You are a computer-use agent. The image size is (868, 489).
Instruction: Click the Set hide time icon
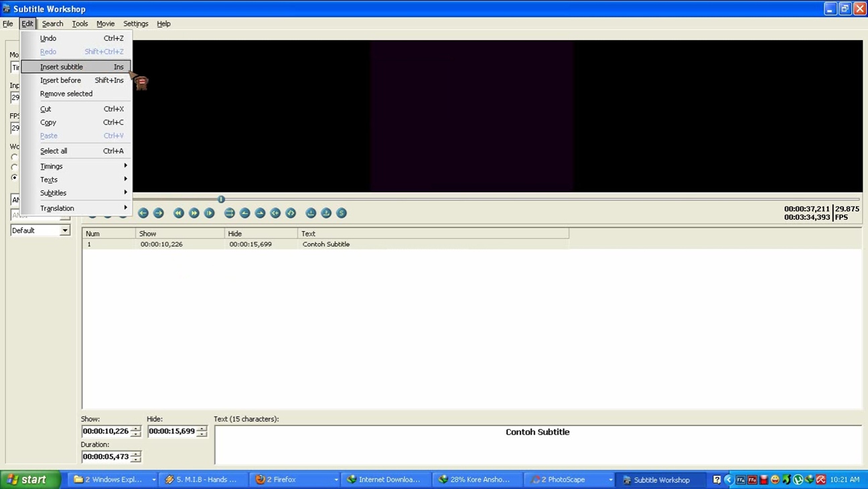point(261,213)
